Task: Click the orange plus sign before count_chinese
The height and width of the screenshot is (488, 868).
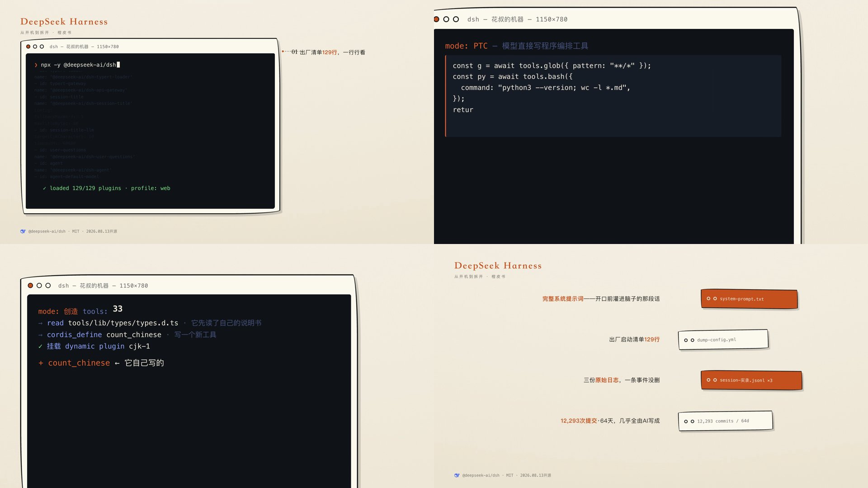Action: 41,363
